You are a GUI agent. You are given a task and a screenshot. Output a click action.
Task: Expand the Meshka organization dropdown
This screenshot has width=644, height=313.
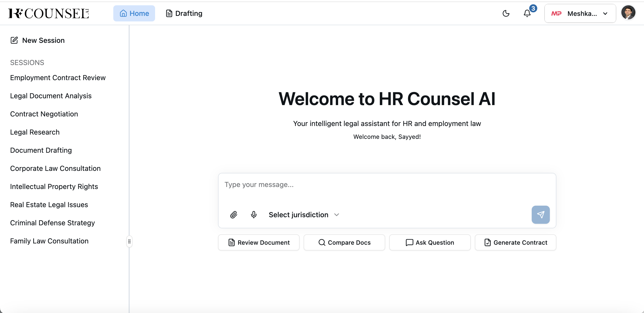coord(580,13)
